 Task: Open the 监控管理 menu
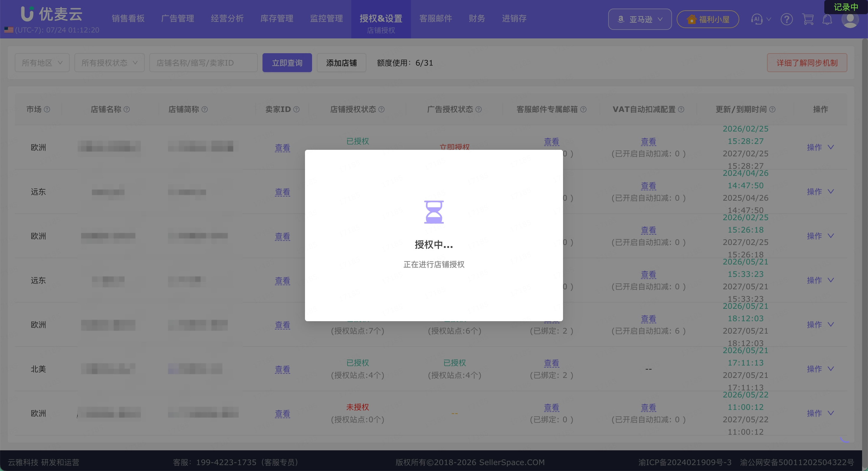pyautogui.click(x=326, y=19)
